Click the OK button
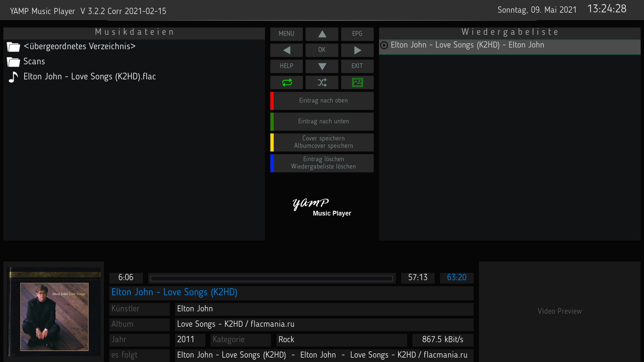The image size is (644, 362). [x=322, y=50]
